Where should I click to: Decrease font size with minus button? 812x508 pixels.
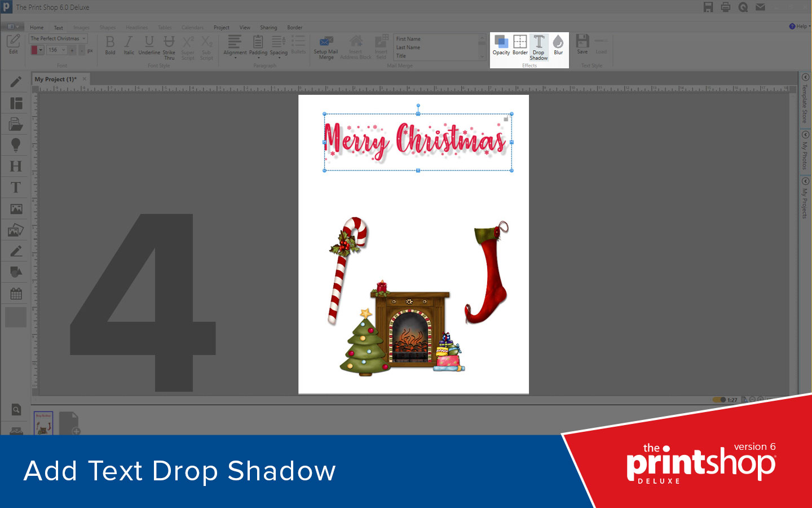82,50
